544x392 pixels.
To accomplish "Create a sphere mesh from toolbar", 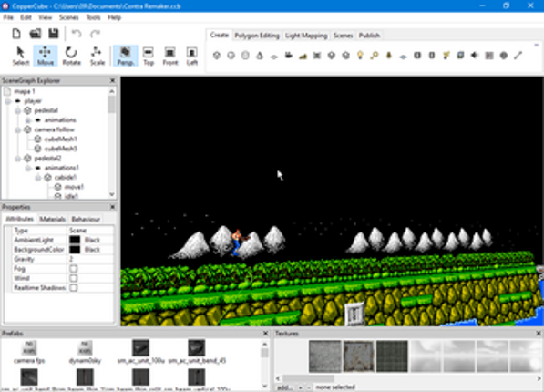I will pyautogui.click(x=231, y=56).
